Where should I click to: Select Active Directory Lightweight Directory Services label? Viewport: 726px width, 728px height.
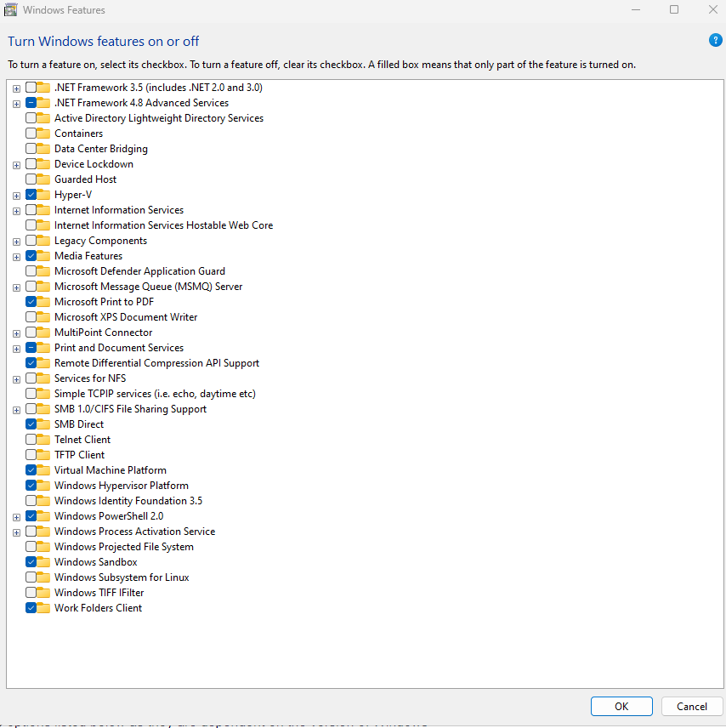(x=159, y=118)
